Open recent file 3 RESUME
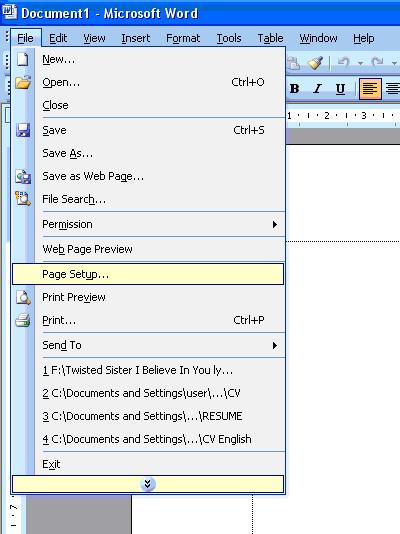This screenshot has width=400, height=534. click(148, 416)
